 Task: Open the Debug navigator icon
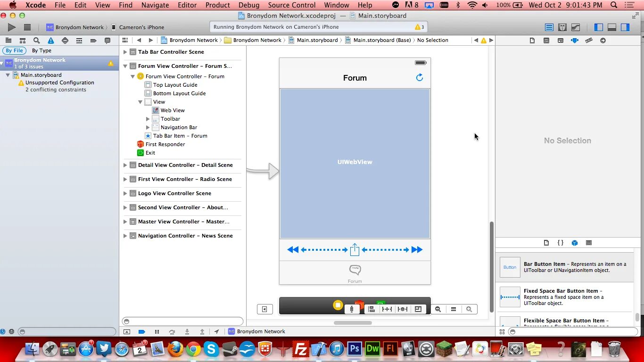79,41
